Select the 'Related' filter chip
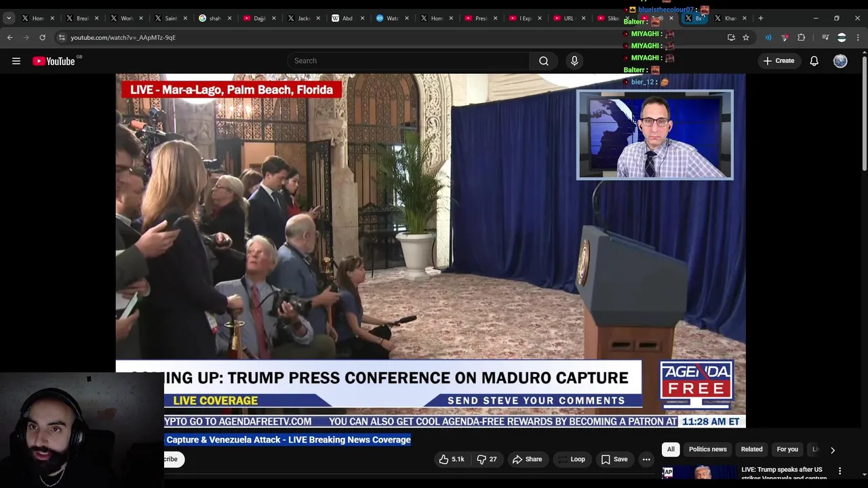The height and width of the screenshot is (488, 868). coord(751,449)
